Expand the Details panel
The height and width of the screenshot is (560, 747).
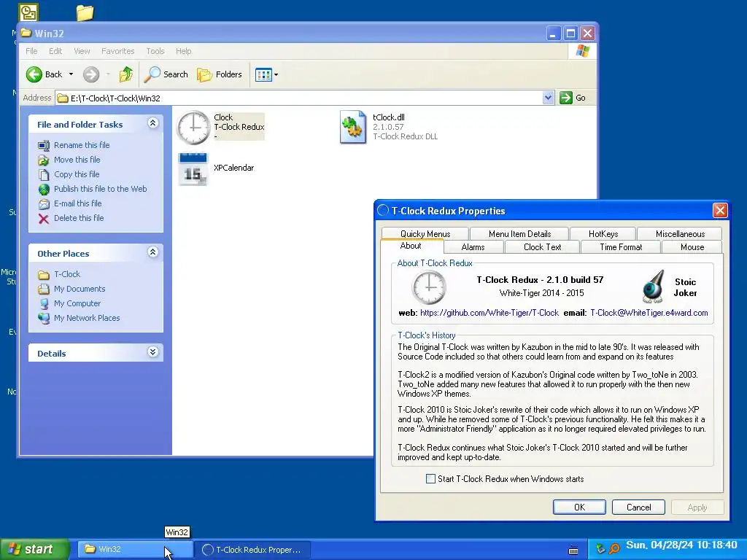click(x=153, y=352)
